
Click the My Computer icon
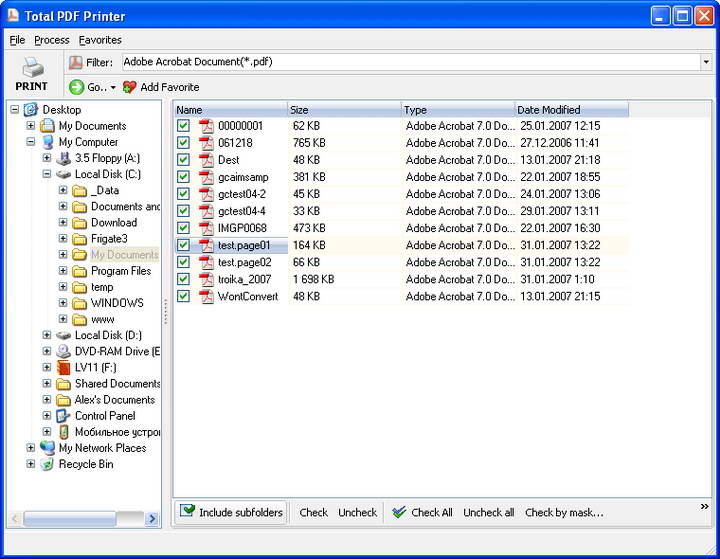[x=47, y=142]
